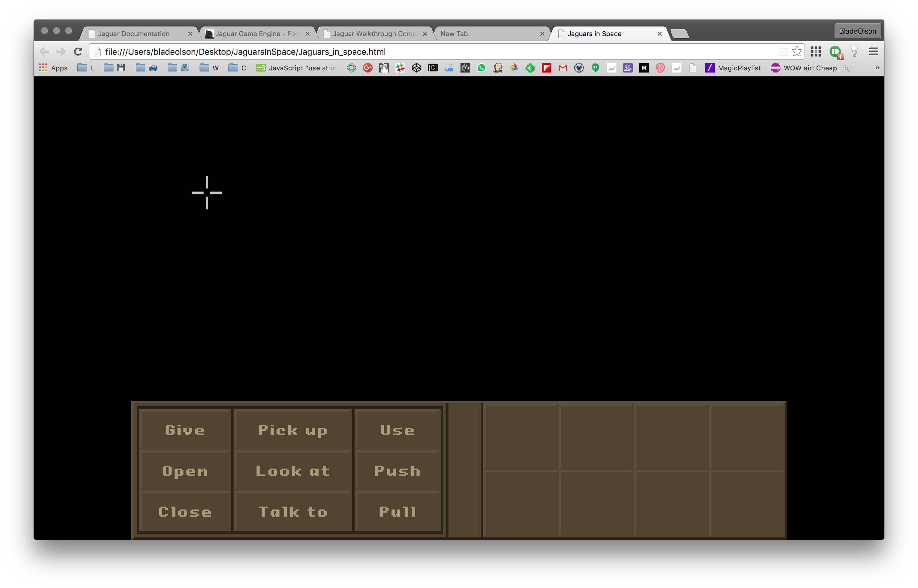
Task: Open the WhatsApp bookmark icon
Action: click(x=482, y=68)
